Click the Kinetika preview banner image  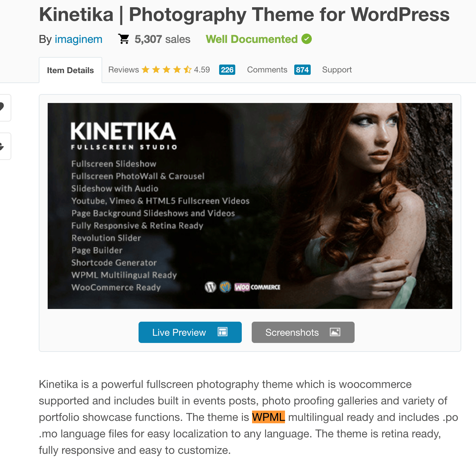pyautogui.click(x=250, y=206)
